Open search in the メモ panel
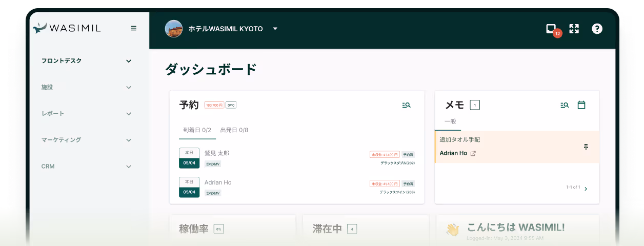 click(x=565, y=105)
